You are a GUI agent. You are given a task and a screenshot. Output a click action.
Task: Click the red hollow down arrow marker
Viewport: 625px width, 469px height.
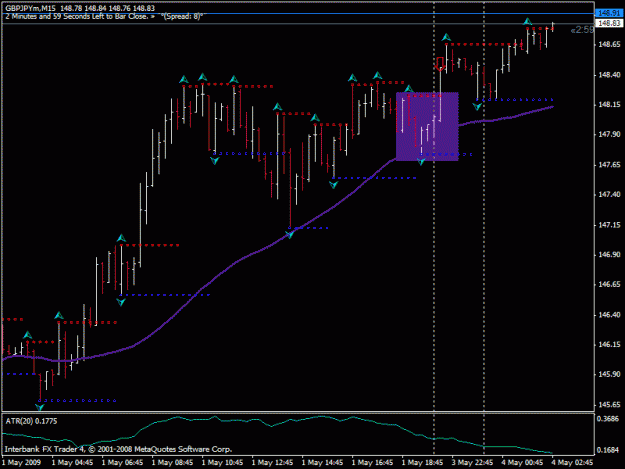point(440,64)
